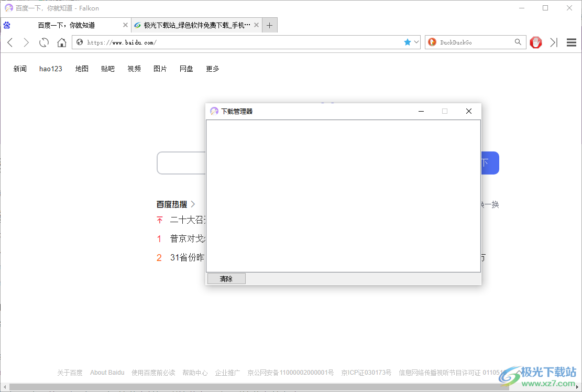Screen dimensions: 582x392
Task: Click the blue Baidu search button
Action: click(490, 163)
